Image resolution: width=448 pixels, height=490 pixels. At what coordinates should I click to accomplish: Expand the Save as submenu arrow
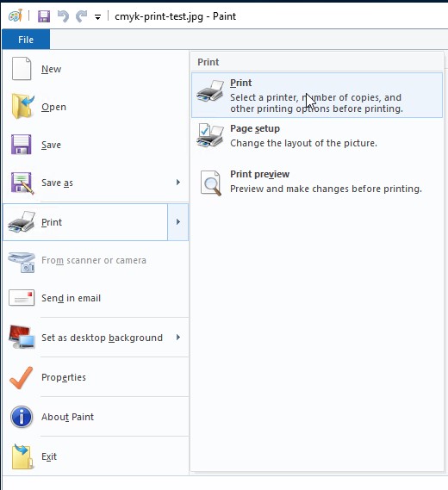pos(178,183)
